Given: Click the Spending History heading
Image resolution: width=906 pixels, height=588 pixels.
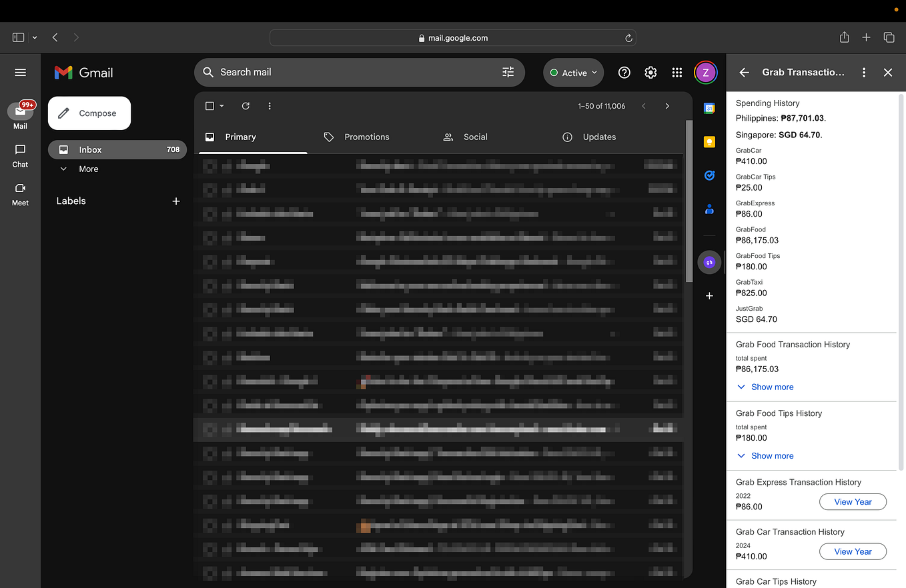Looking at the screenshot, I should (x=767, y=103).
